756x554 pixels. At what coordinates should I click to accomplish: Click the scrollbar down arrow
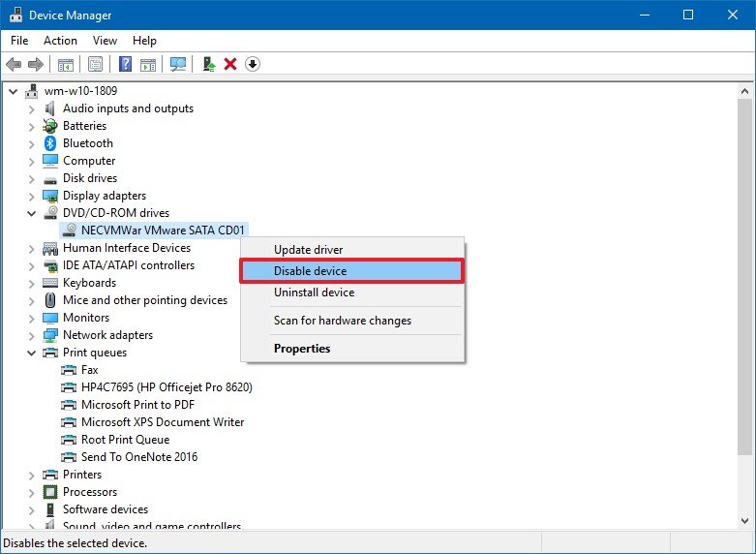click(x=745, y=521)
